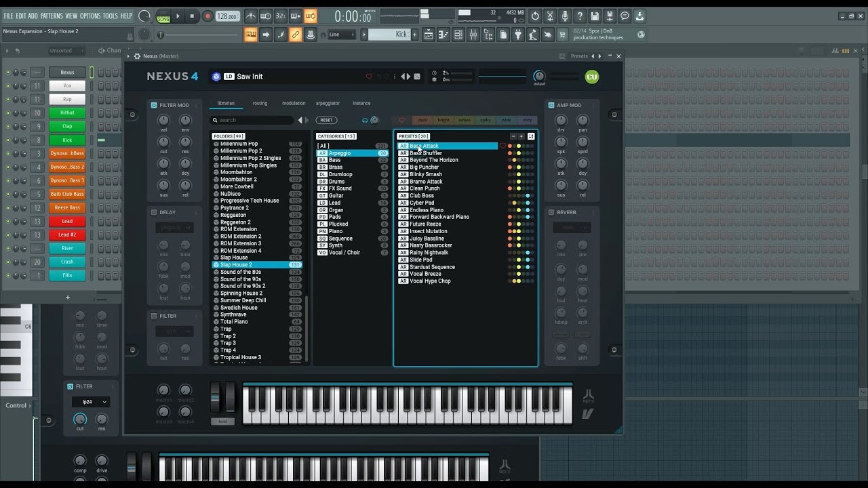Click the FL Studio play button
Viewport: 868px width, 488px height.
point(178,16)
